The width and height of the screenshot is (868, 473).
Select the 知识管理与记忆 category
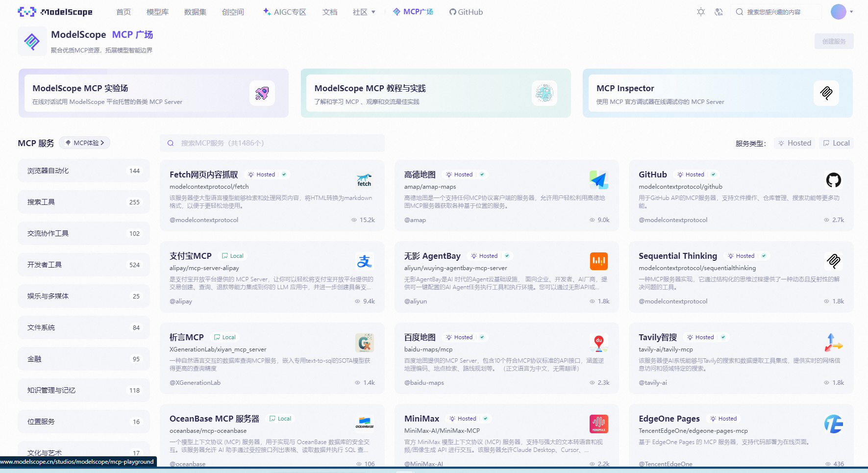pos(84,390)
